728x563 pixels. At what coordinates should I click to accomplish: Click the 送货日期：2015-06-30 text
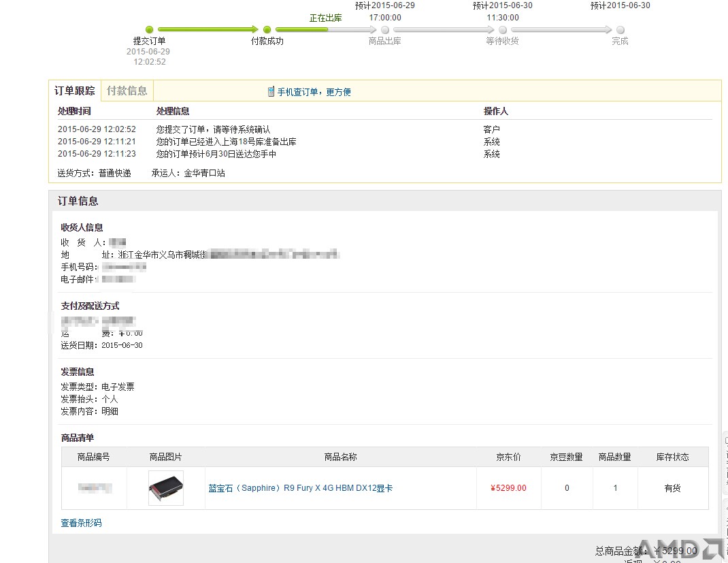101,346
